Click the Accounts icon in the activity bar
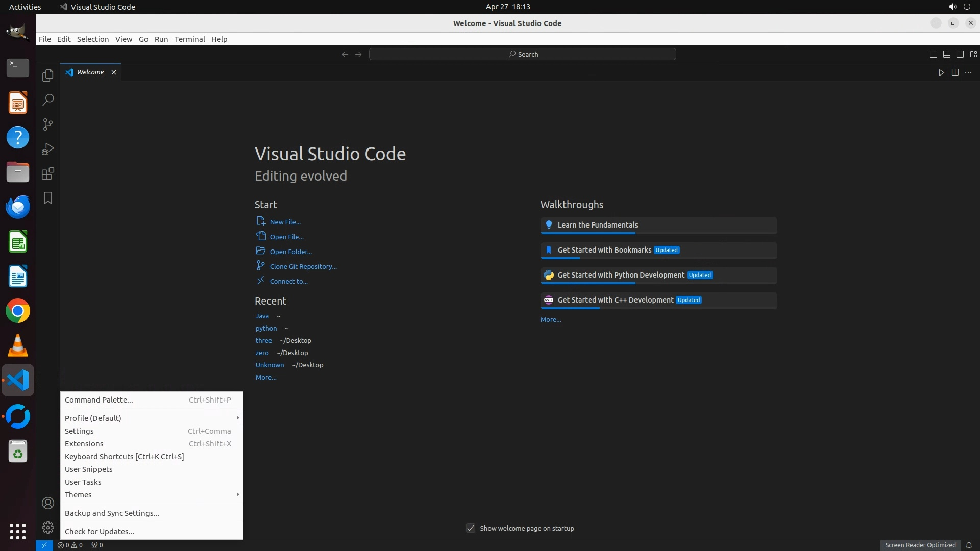980x551 pixels. 48,503
